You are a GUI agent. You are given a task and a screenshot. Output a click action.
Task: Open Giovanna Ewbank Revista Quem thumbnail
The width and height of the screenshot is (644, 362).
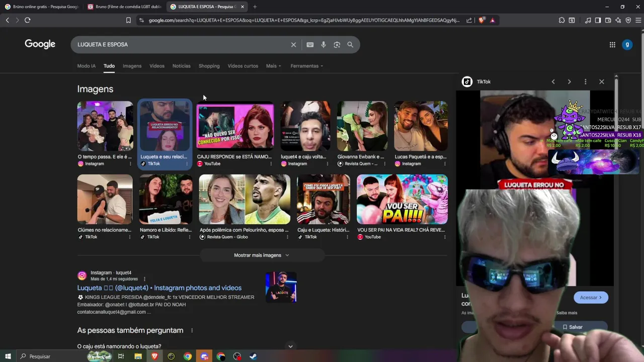tap(362, 126)
